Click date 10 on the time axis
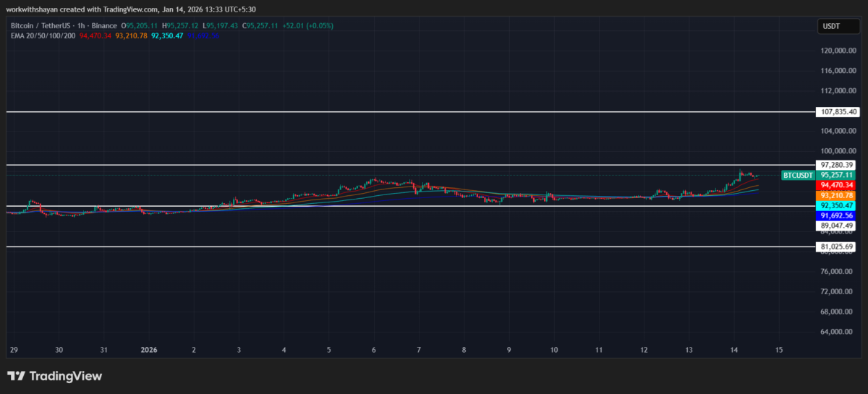 coord(554,349)
